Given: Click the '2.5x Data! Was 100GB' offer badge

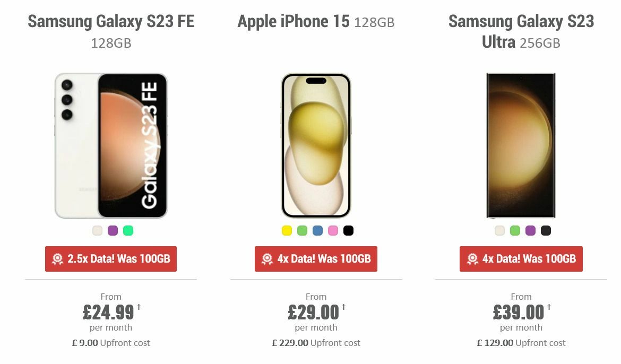Looking at the screenshot, I should pos(111,259).
